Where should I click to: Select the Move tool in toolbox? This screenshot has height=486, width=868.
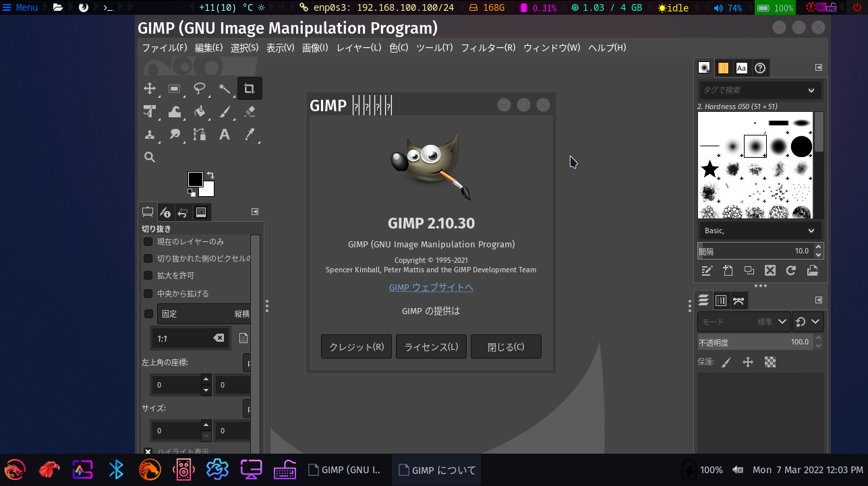150,88
